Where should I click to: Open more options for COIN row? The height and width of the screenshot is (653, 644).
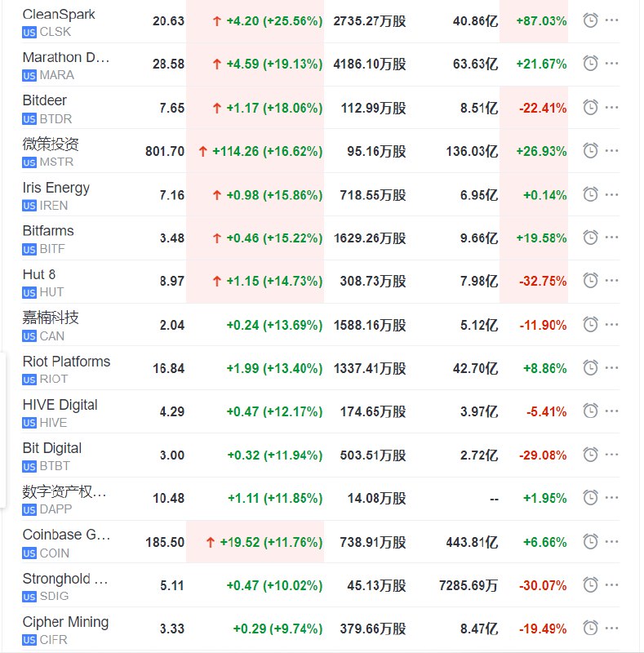611,541
